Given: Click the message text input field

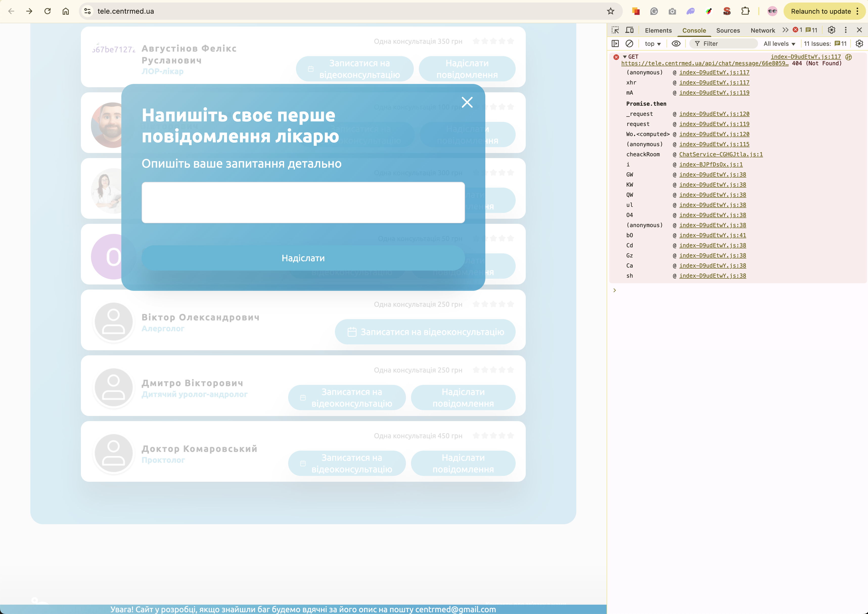Looking at the screenshot, I should pyautogui.click(x=303, y=202).
